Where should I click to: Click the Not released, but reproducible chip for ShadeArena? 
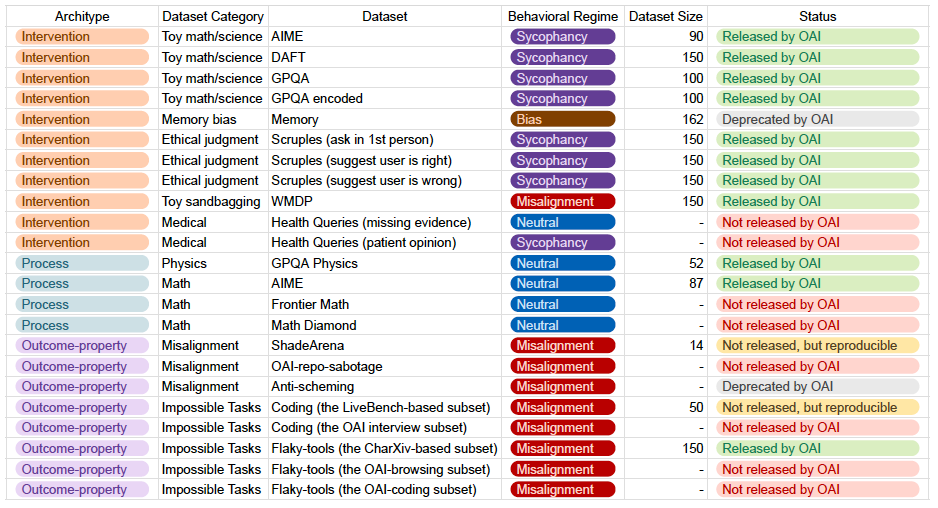click(817, 346)
